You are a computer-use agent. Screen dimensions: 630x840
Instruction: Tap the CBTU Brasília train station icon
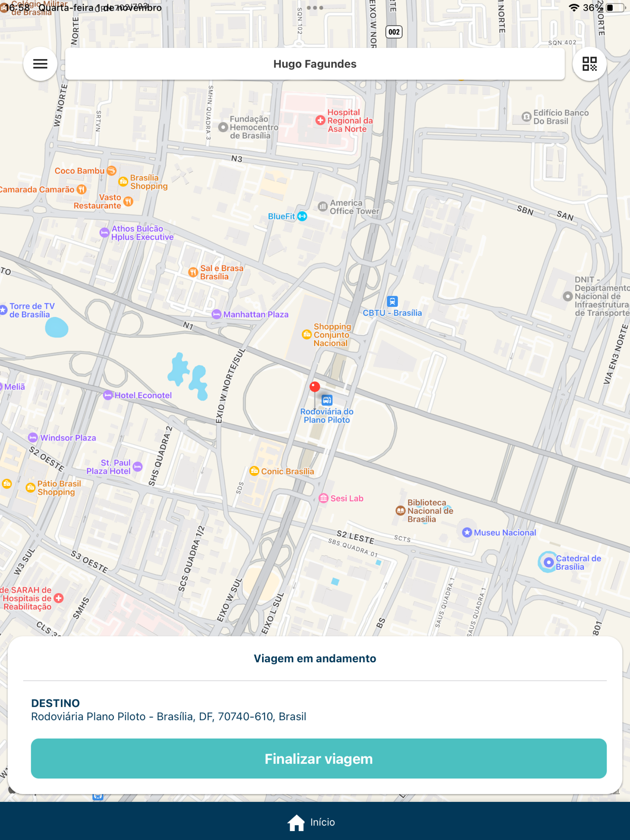392,302
